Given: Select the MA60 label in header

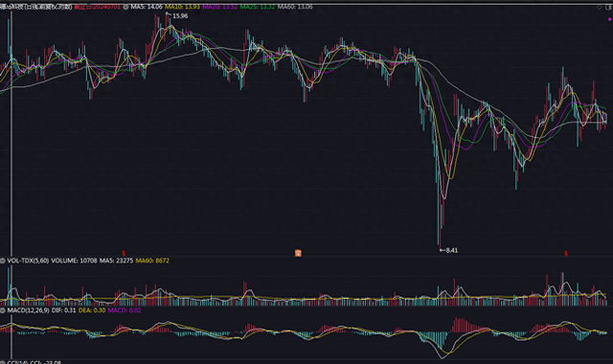Looking at the screenshot, I should click(x=295, y=7).
